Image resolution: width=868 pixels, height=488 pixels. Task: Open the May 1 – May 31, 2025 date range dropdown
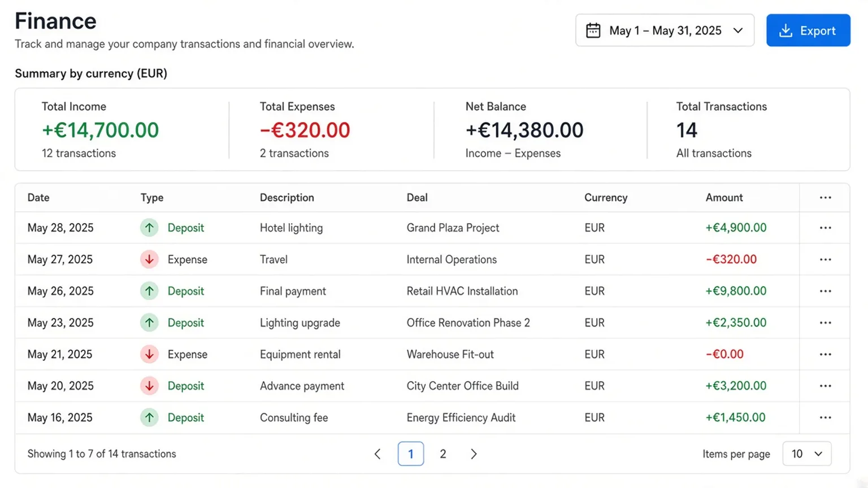[665, 30]
